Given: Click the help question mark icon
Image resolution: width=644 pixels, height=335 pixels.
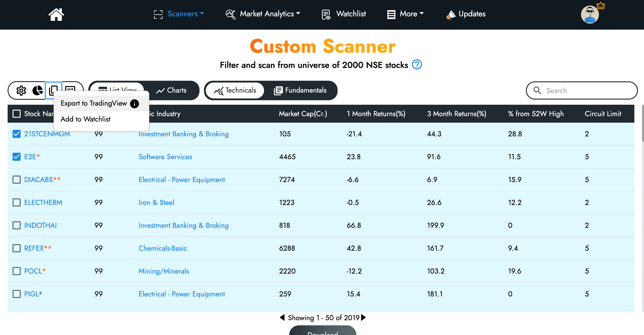Looking at the screenshot, I should (417, 65).
